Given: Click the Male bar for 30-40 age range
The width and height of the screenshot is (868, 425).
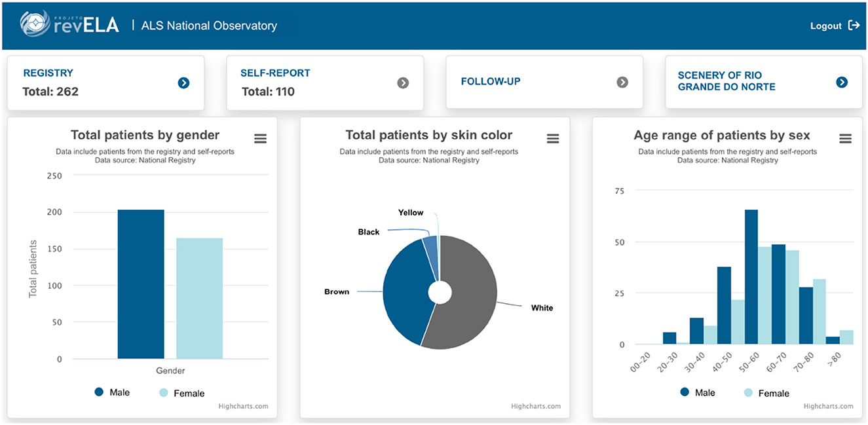Looking at the screenshot, I should pyautogui.click(x=696, y=331).
